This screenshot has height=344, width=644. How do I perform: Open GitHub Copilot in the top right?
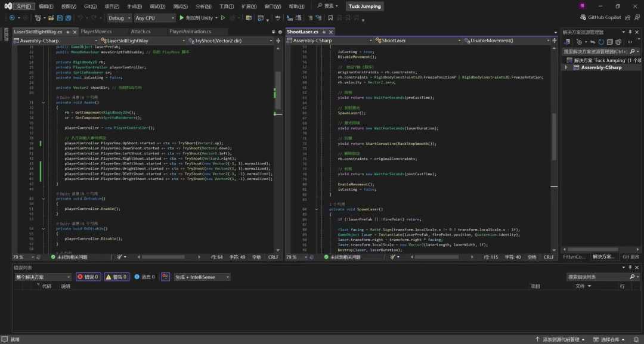pyautogui.click(x=600, y=18)
